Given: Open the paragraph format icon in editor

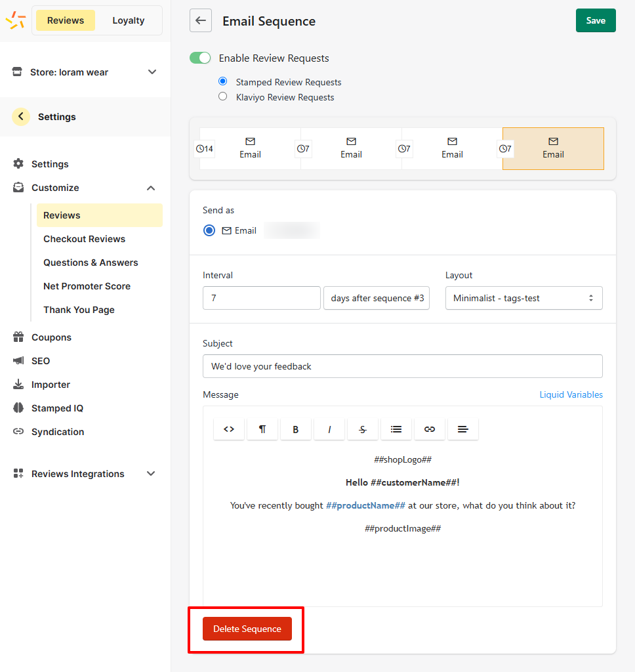Looking at the screenshot, I should [x=262, y=429].
